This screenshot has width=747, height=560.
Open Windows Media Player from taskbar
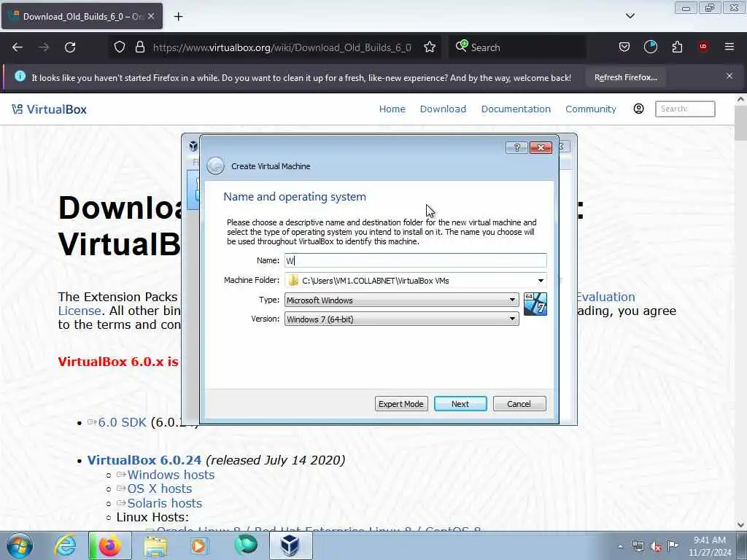click(199, 546)
